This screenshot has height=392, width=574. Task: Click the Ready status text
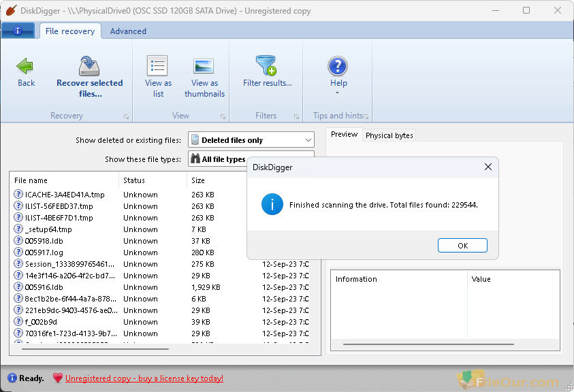point(31,378)
